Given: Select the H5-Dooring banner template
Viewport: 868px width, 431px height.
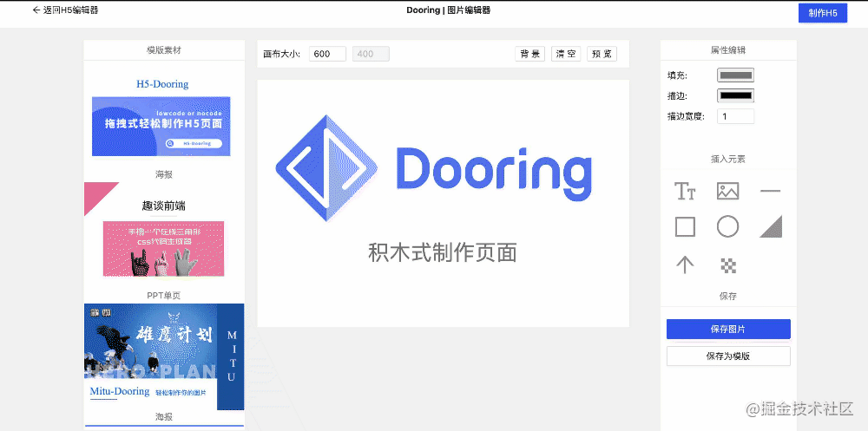Looking at the screenshot, I should click(161, 126).
